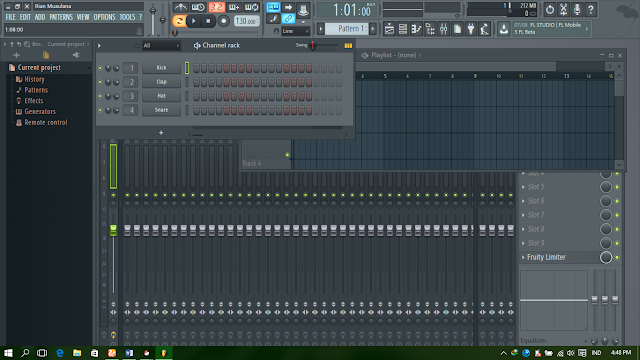
Task: Open the ADD menu
Action: click(40, 17)
